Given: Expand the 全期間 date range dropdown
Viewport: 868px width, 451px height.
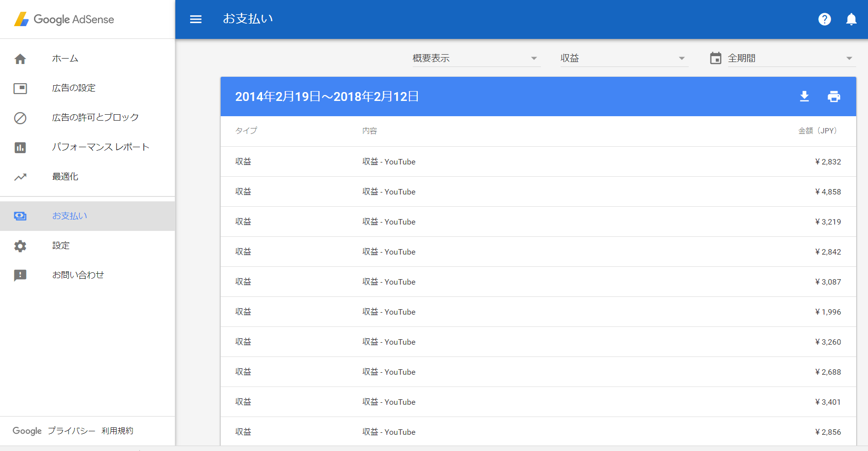Looking at the screenshot, I should point(790,58).
